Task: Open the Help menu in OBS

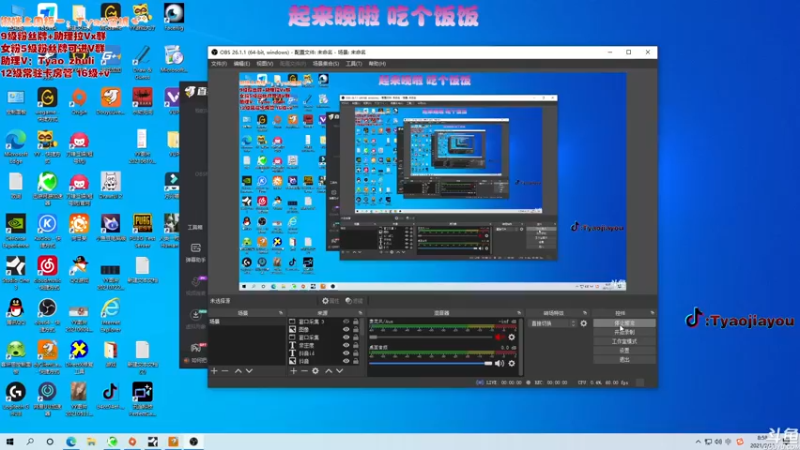Action: tap(378, 64)
